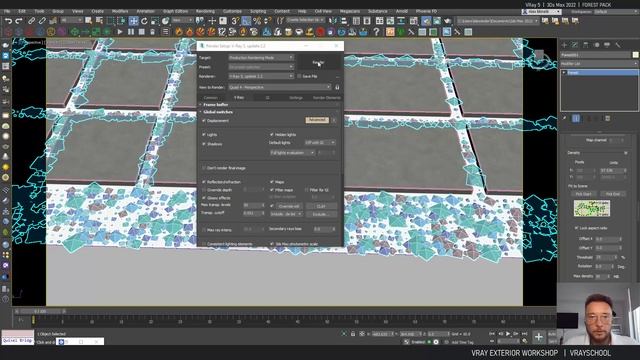
Task: Open the Create tab plus icon in command panel
Action: coord(564,45)
